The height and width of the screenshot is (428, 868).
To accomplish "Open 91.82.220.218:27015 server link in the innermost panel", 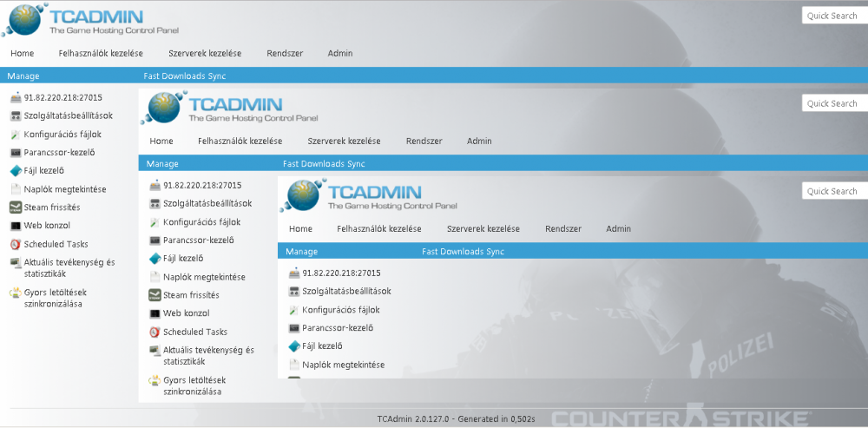I will click(341, 273).
